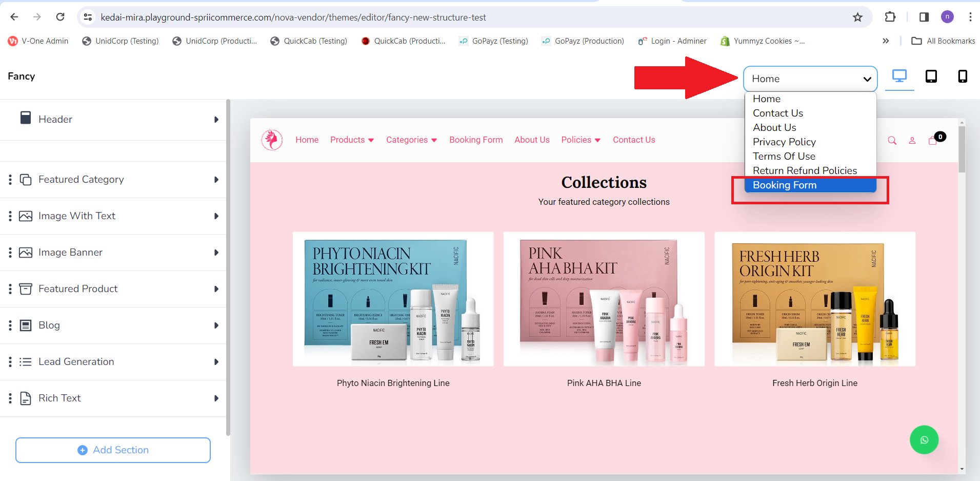
Task: Open browser extensions puzzle icon
Action: click(x=890, y=17)
